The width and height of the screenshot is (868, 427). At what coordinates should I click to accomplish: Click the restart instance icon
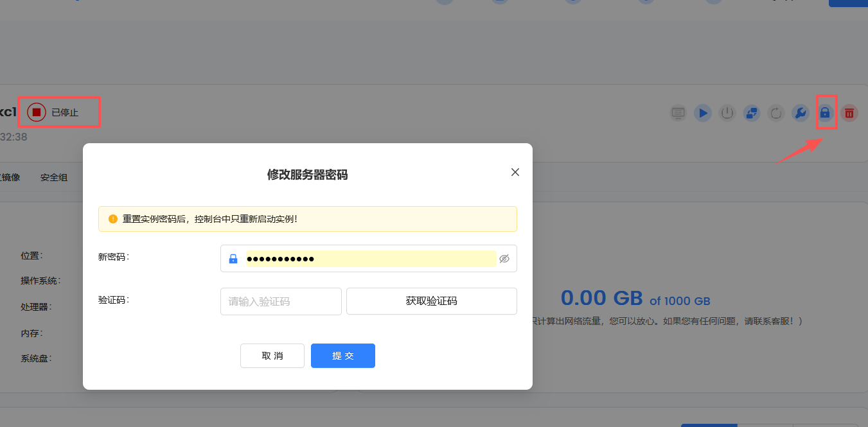(775, 113)
